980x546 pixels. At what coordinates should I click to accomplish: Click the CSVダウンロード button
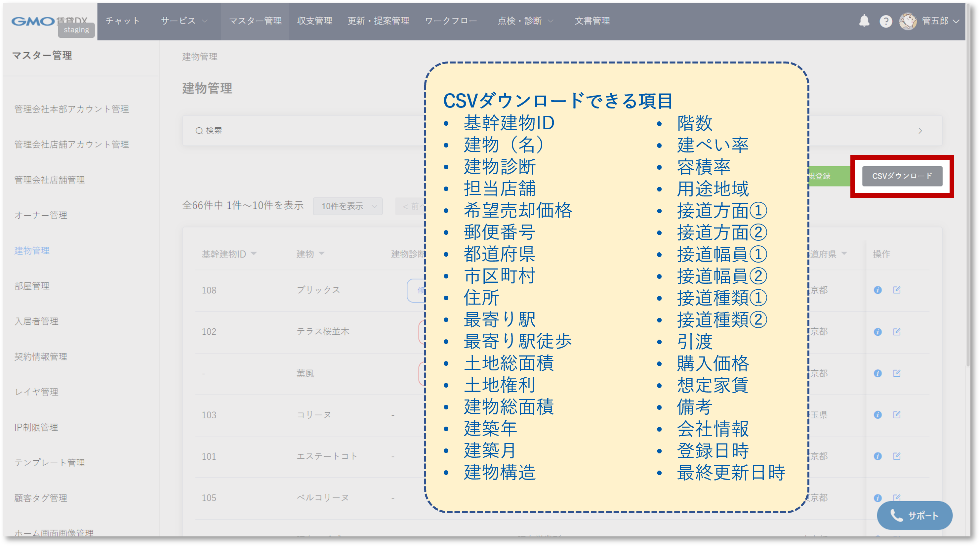(902, 176)
